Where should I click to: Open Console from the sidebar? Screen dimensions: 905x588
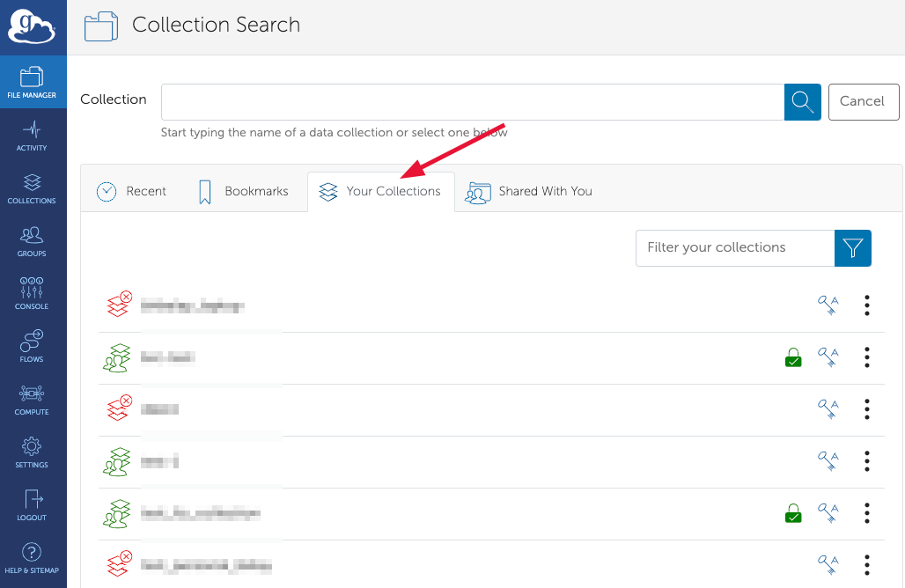click(33, 293)
